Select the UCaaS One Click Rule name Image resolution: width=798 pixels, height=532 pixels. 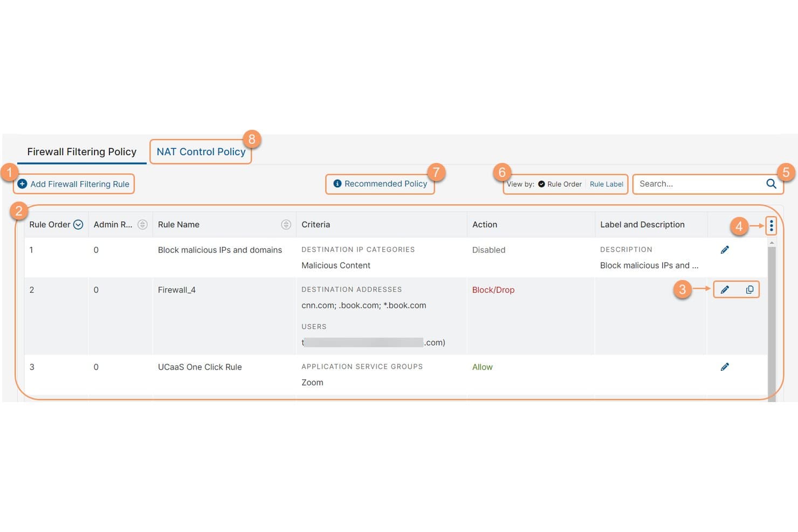200,367
